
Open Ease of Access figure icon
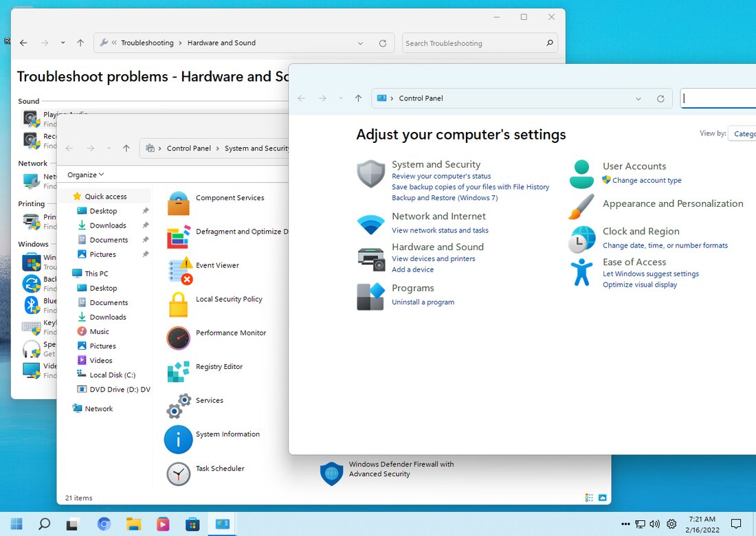tap(581, 272)
